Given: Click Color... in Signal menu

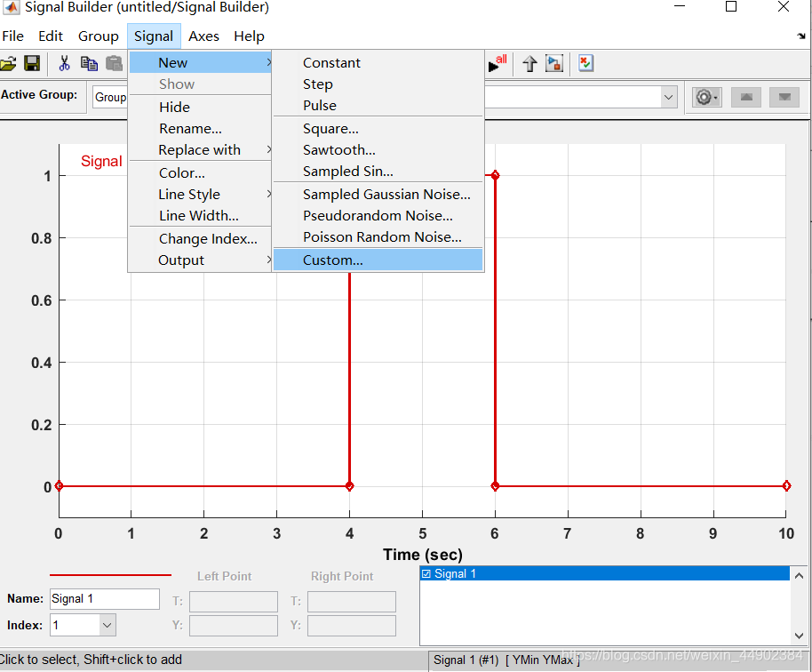Looking at the screenshot, I should [x=200, y=173].
